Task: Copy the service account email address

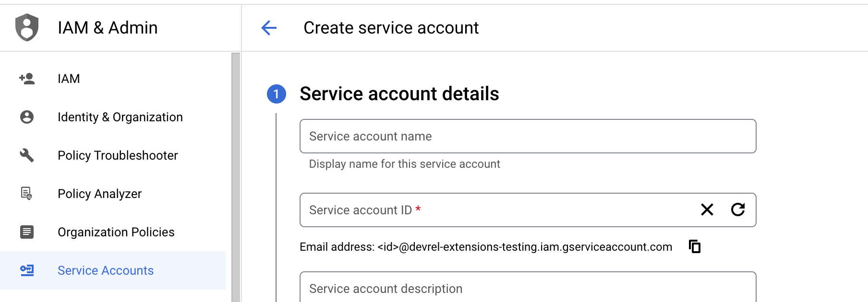Action: [x=695, y=246]
